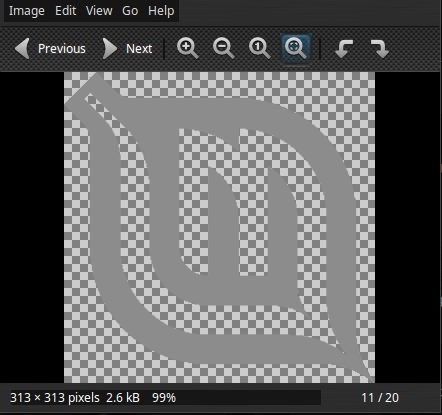Rotate image counterclockwise with the left arrow

[344, 49]
